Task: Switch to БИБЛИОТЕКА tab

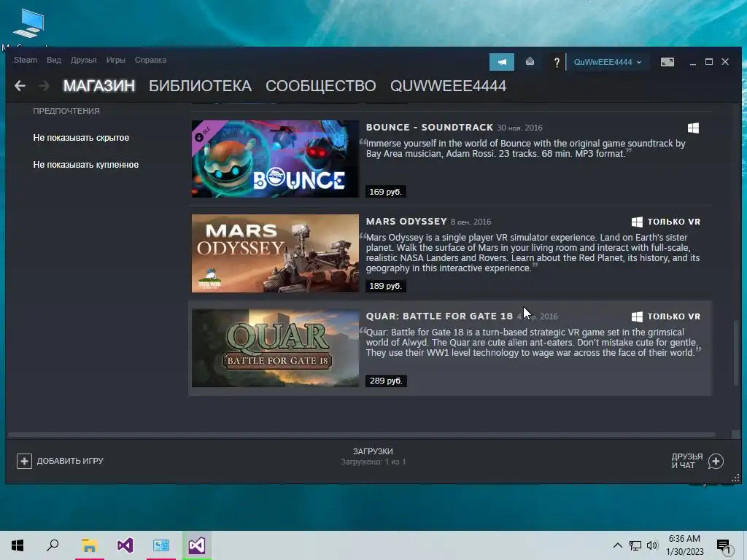Action: coord(200,86)
